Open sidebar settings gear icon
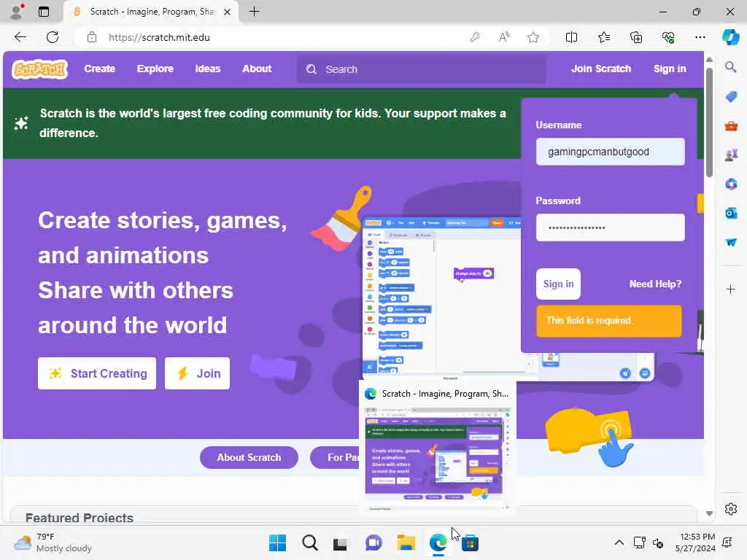This screenshot has width=747, height=560. tap(730, 509)
